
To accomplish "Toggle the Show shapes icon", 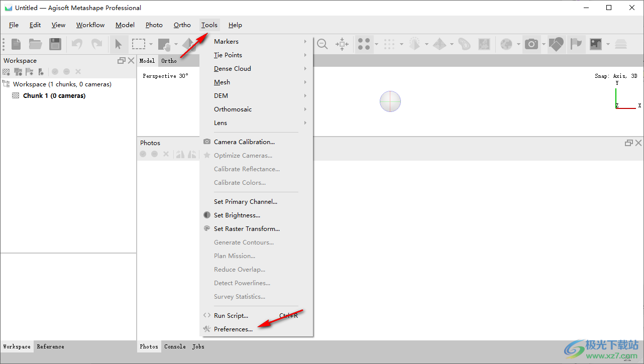I will pyautogui.click(x=556, y=44).
